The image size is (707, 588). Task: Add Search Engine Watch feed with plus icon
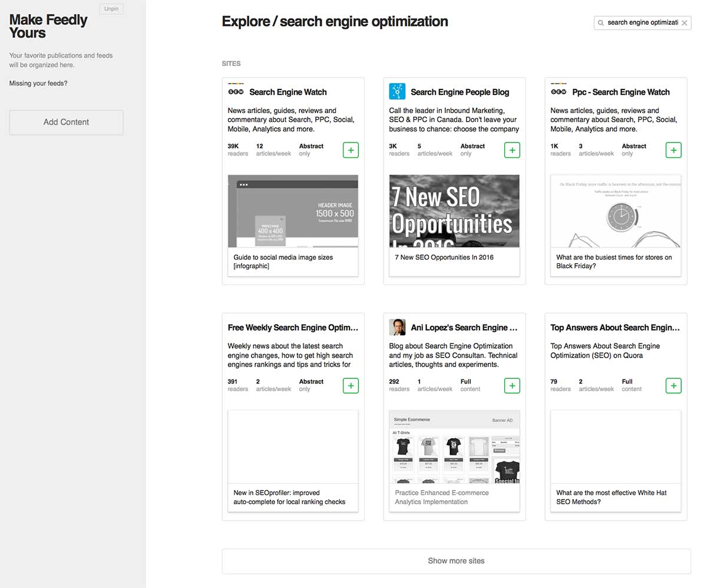(351, 150)
